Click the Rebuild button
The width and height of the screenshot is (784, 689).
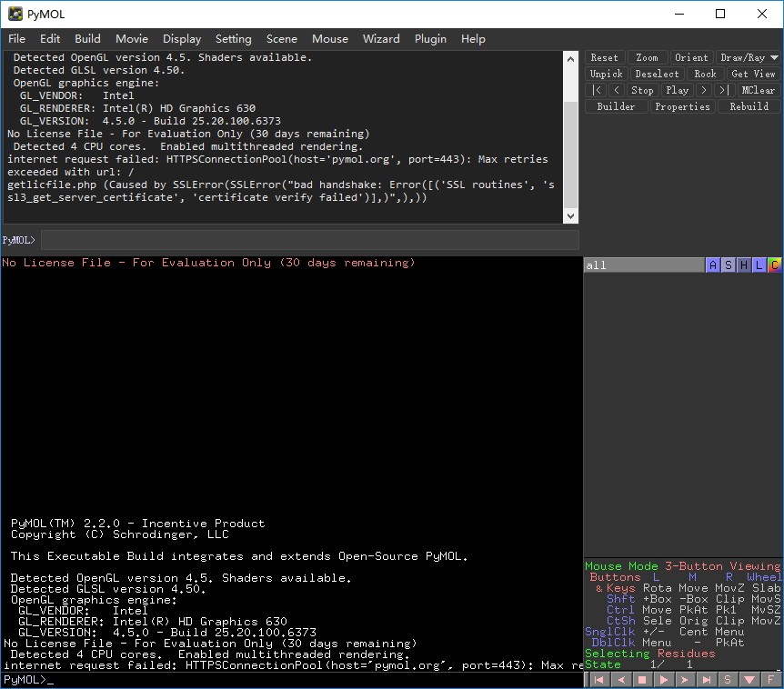(749, 106)
